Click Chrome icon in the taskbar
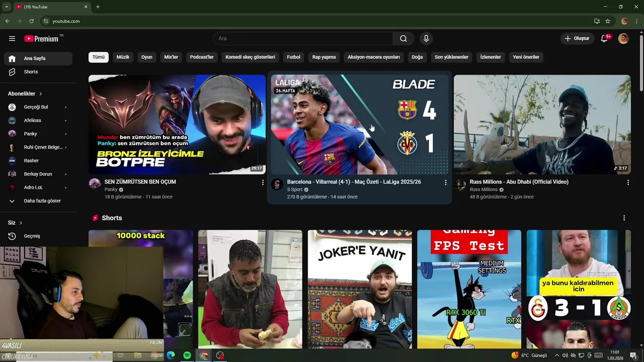This screenshot has height=362, width=644. tap(204, 355)
